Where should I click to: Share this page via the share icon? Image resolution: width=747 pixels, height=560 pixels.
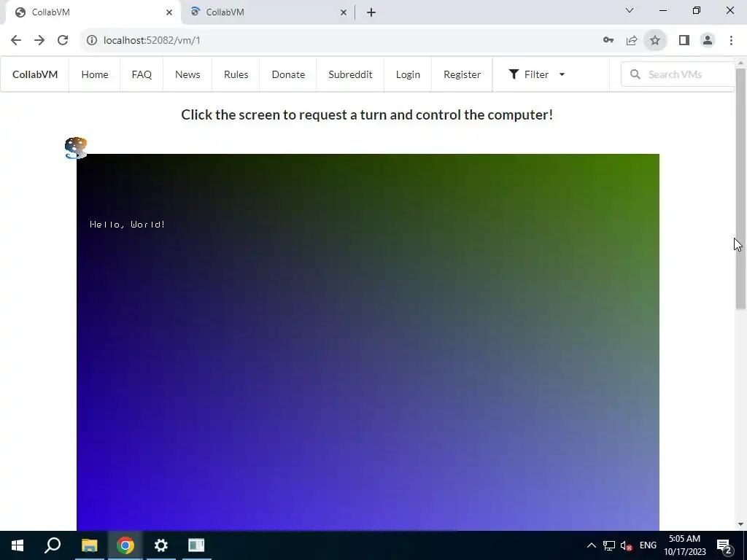pos(632,40)
